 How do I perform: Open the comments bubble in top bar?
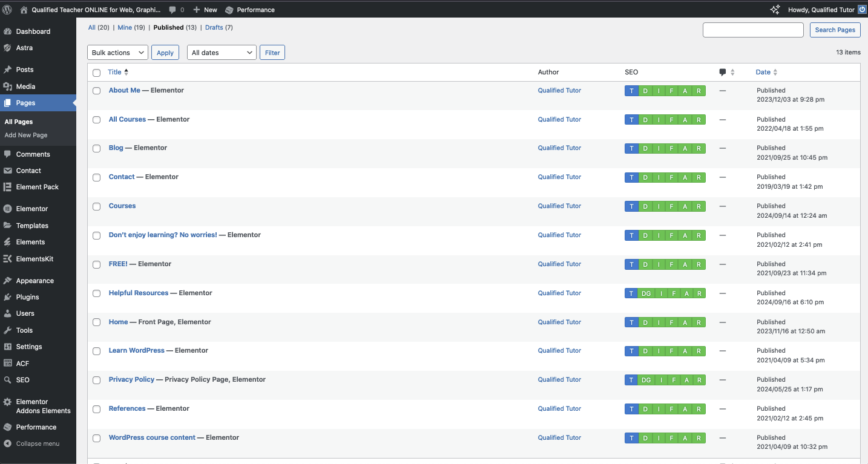(176, 10)
